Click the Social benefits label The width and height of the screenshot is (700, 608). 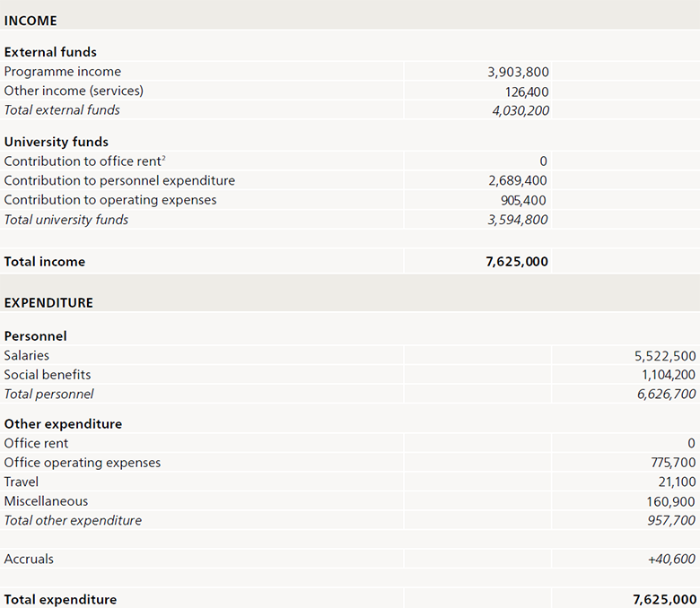48,375
